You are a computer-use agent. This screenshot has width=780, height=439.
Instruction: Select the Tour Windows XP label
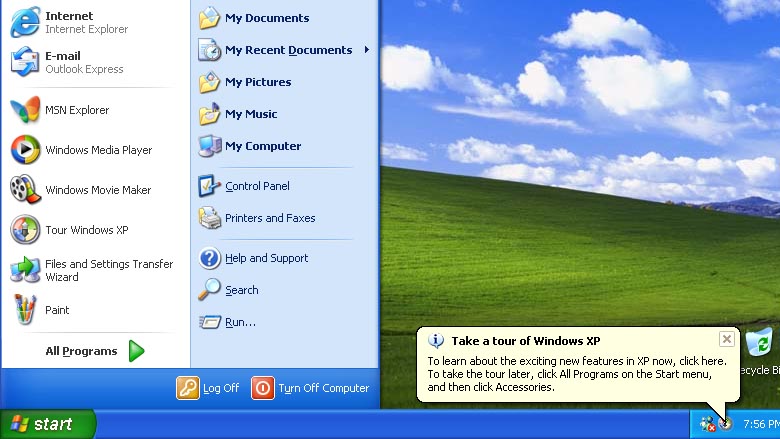(87, 230)
